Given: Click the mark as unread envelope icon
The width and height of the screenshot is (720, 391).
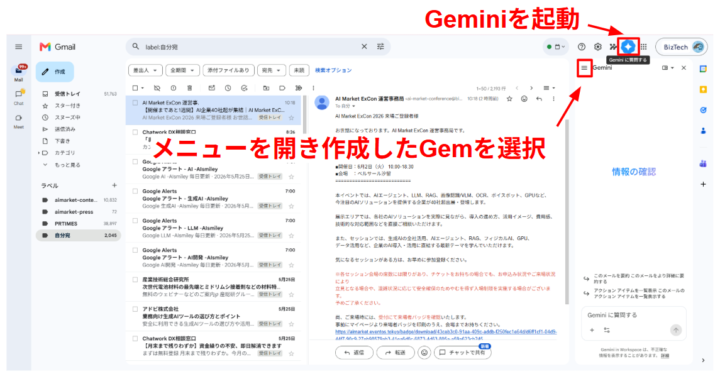Looking at the screenshot, I should point(212,88).
